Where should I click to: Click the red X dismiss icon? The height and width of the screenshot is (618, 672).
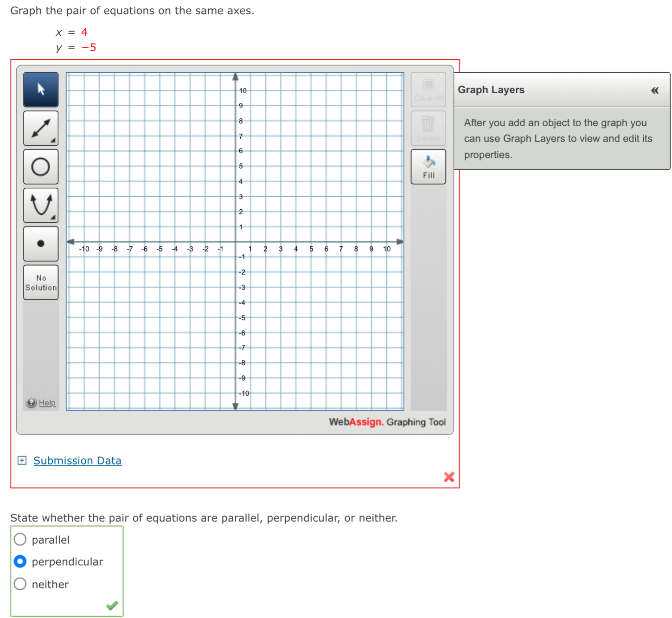pyautogui.click(x=448, y=477)
